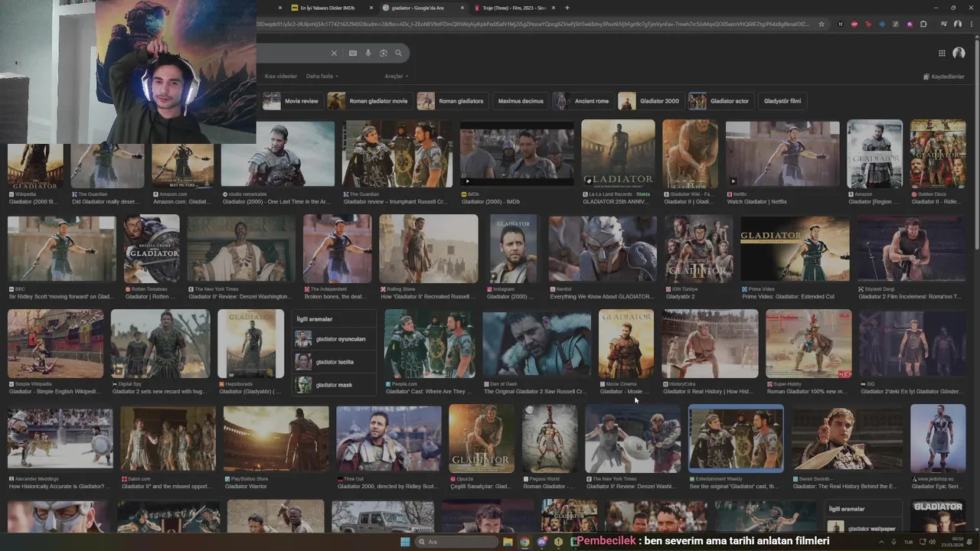Open the related search 'gladiator mask'
980x551 pixels.
(x=334, y=385)
